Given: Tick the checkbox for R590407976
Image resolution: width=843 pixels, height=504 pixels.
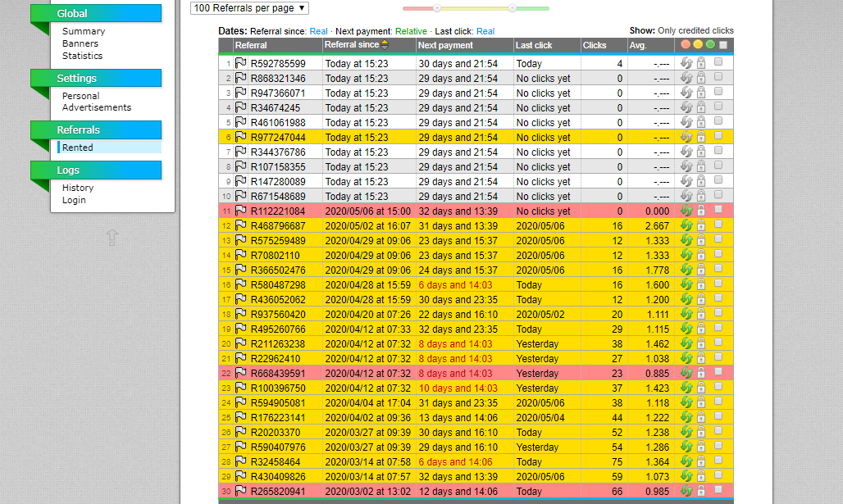Looking at the screenshot, I should (718, 446).
